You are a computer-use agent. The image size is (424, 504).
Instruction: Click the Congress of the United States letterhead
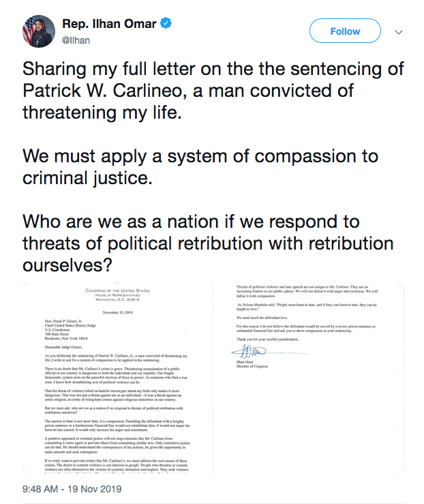click(x=117, y=295)
